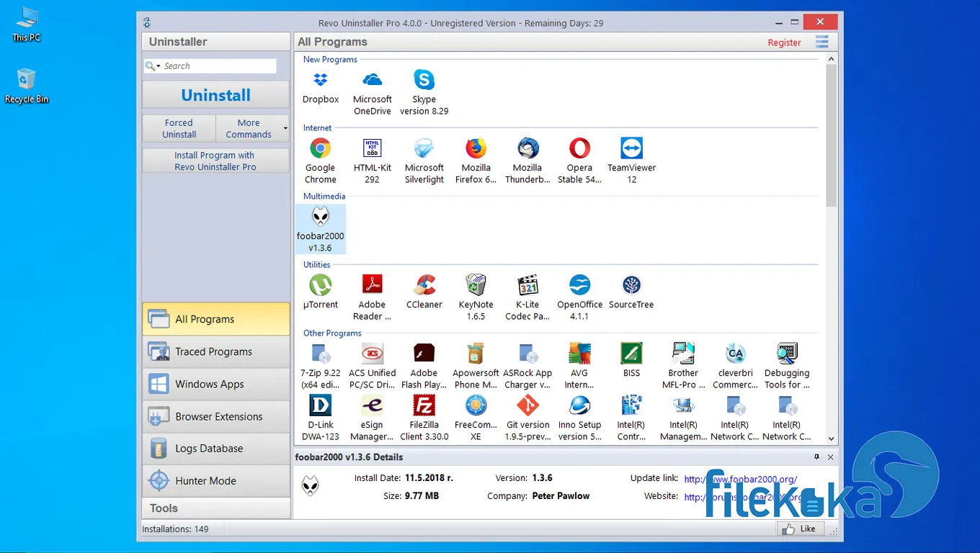Select FileZilla Client 3.30.0 icon
Image resolution: width=980 pixels, height=553 pixels.
coord(424,405)
